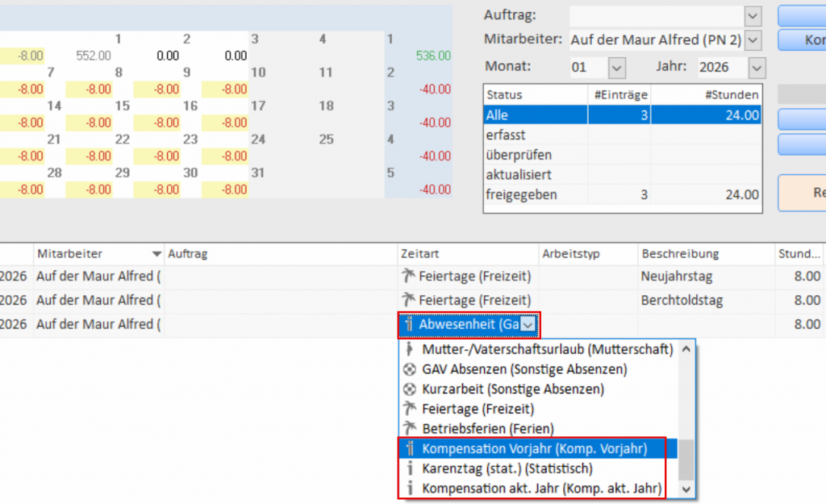Expand the Mitarbeiter combo box
The image size is (826, 504).
(753, 40)
